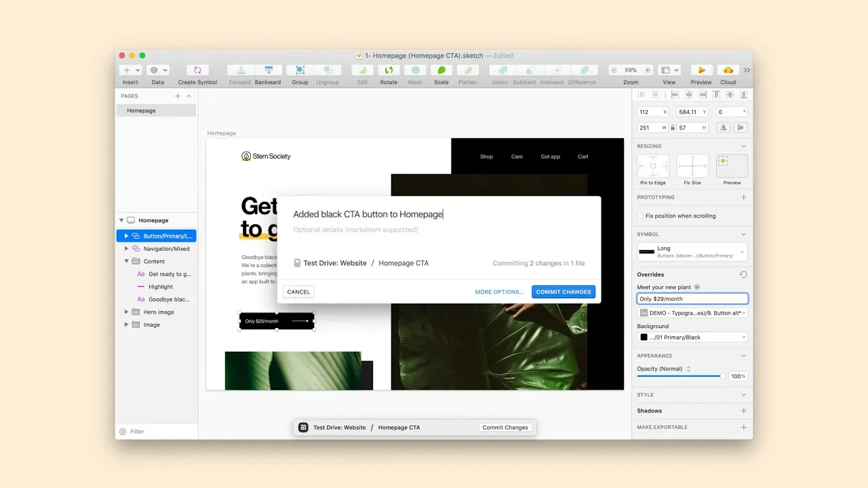Toggle Fix Size resizing control

point(692,166)
